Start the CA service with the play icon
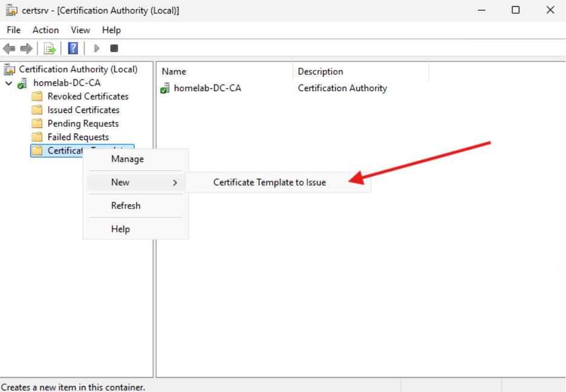 (x=96, y=48)
